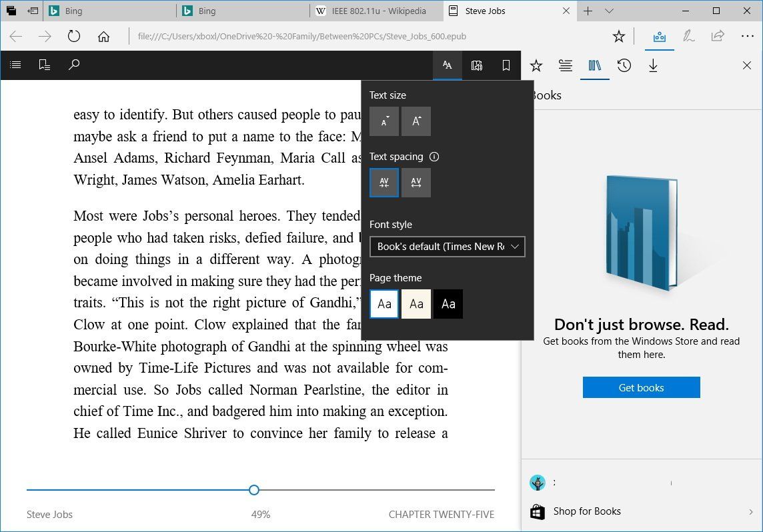
Task: Open the Font style dropdown
Action: [x=447, y=247]
